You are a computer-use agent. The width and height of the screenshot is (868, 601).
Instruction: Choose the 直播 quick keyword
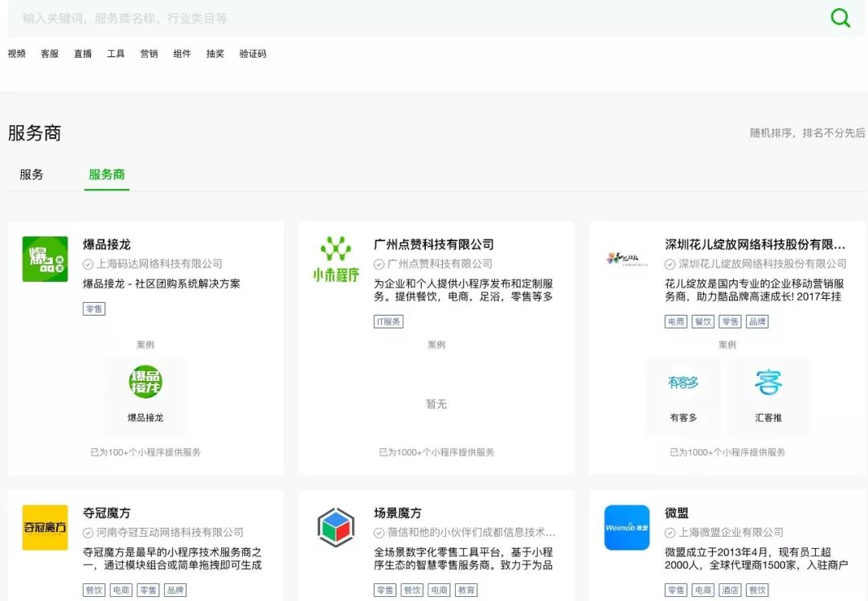tap(83, 54)
